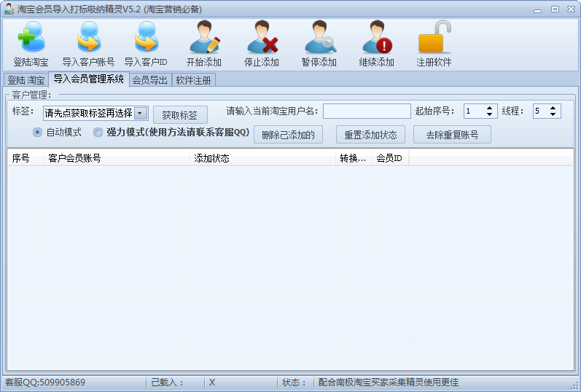
Task: Focus the 淘宝用户名 input field
Action: 367,111
